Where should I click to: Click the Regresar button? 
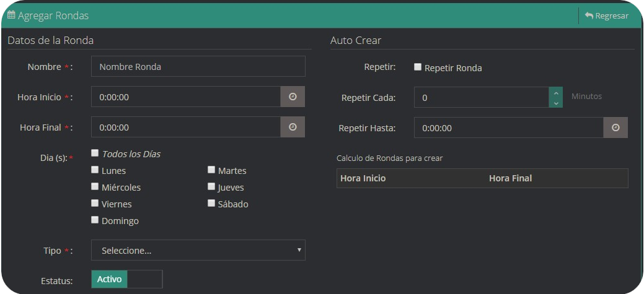point(606,16)
